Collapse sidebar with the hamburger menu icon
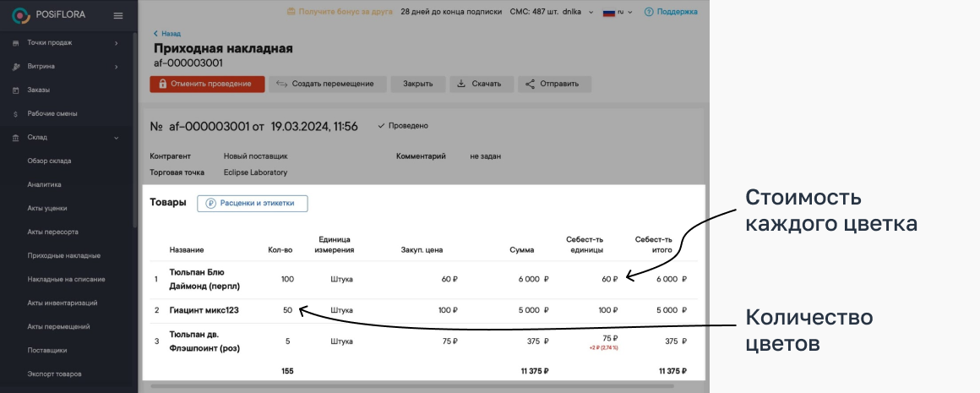The width and height of the screenshot is (980, 393). click(x=118, y=15)
